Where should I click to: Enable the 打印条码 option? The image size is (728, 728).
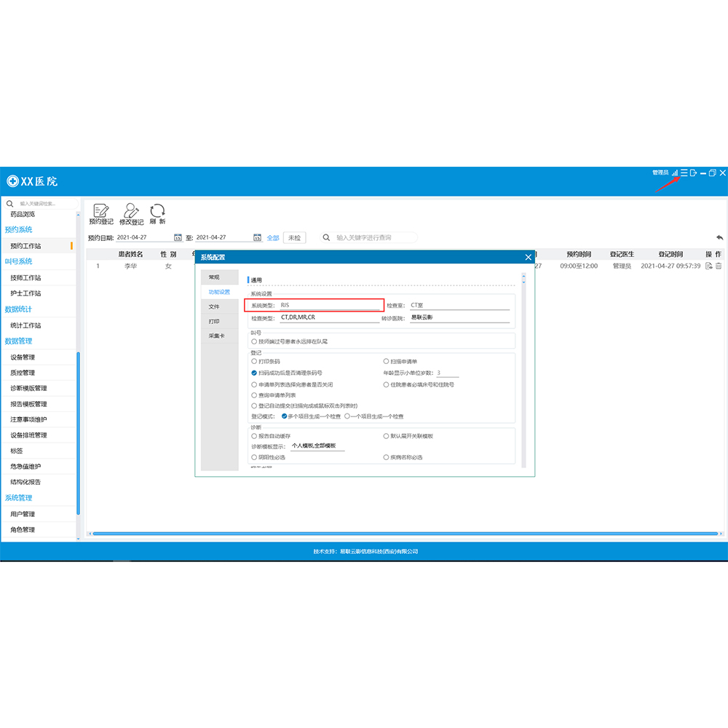click(x=254, y=361)
